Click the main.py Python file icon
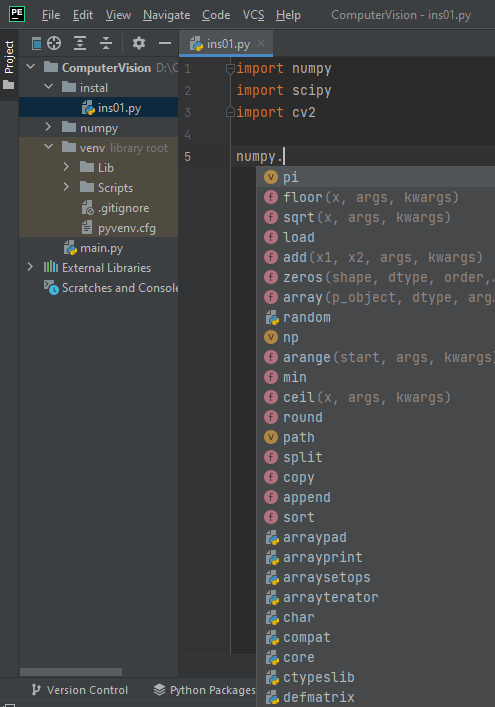Image resolution: width=495 pixels, height=707 pixels. click(x=70, y=248)
